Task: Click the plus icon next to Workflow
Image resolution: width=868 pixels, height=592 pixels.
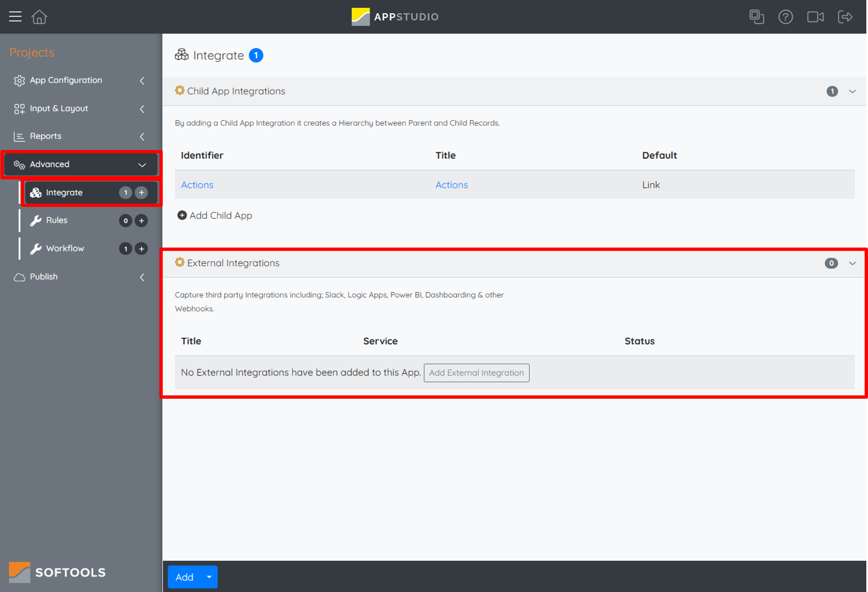Action: tap(141, 249)
